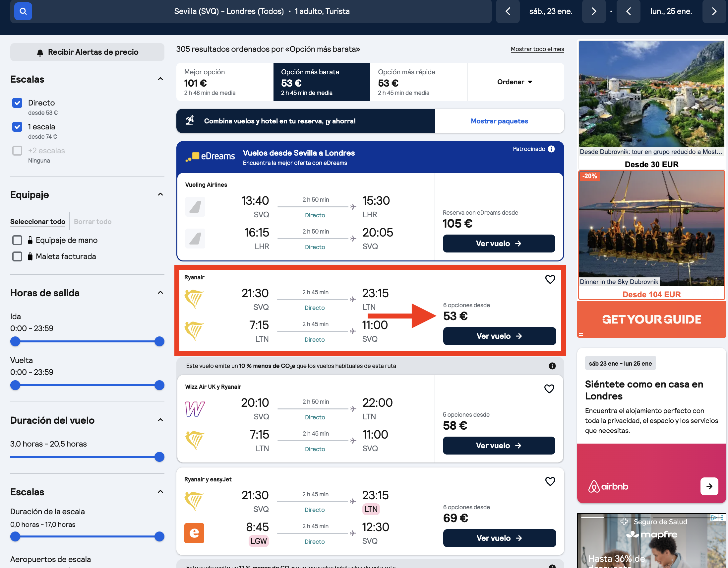Select the Mejor opción tab
Image resolution: width=728 pixels, height=568 pixels.
coord(225,82)
